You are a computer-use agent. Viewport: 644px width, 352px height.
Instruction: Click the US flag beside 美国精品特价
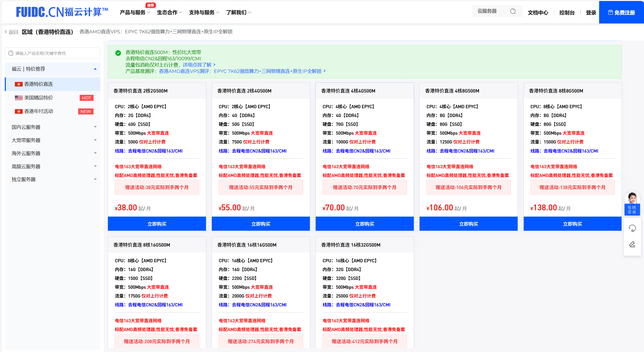click(x=19, y=98)
